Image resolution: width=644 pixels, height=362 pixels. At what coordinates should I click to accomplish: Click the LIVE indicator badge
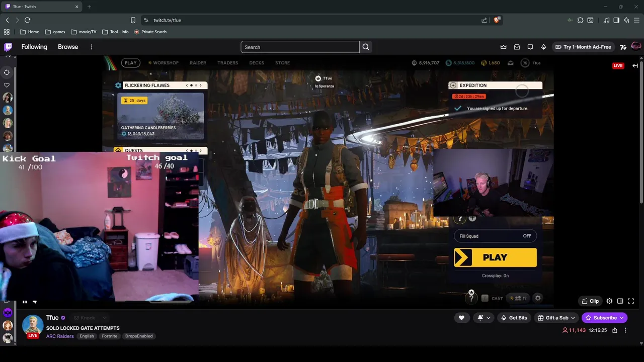coord(618,65)
